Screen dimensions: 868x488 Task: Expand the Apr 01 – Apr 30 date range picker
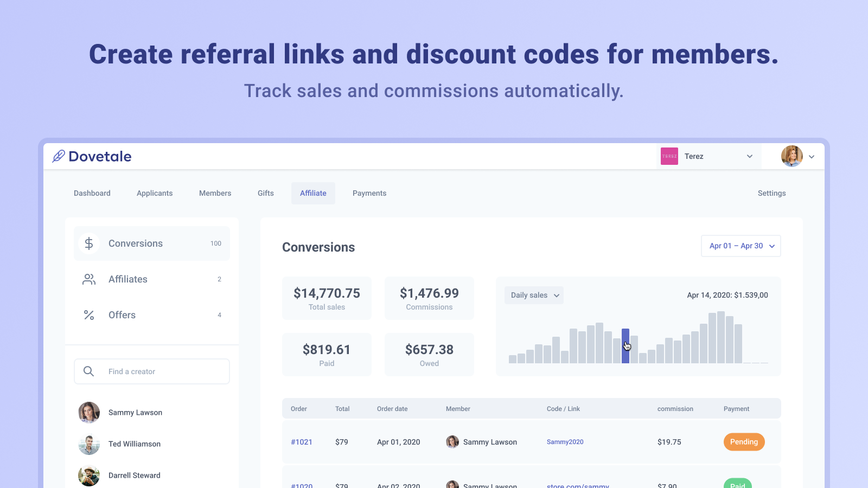point(741,246)
